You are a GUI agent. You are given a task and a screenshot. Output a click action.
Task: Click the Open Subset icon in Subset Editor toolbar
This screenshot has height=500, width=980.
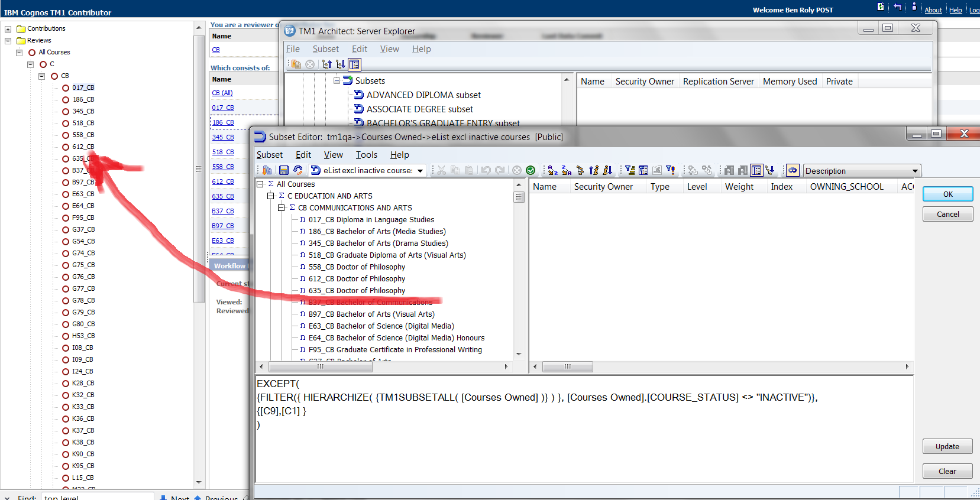tap(267, 170)
